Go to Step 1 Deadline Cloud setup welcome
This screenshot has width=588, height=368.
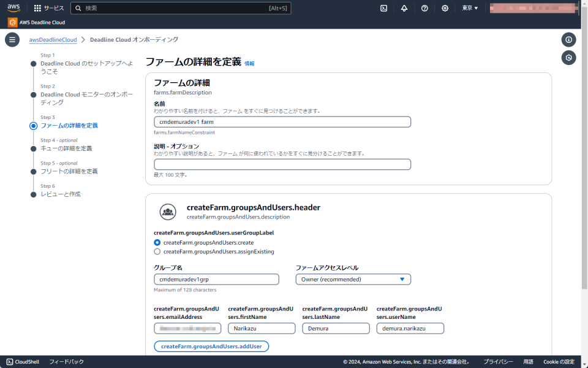tap(87, 67)
